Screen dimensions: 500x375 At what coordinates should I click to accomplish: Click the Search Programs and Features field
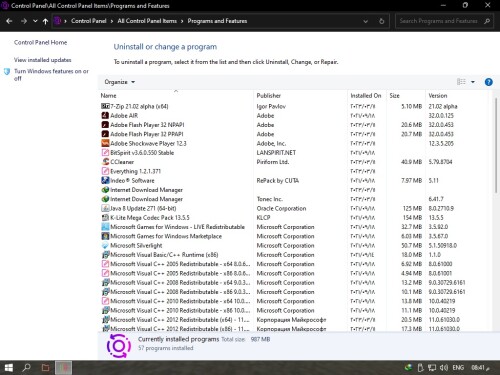(x=444, y=21)
